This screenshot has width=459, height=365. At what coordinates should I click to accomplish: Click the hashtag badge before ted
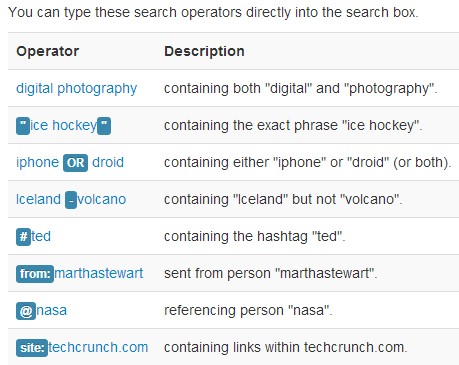[x=23, y=237]
